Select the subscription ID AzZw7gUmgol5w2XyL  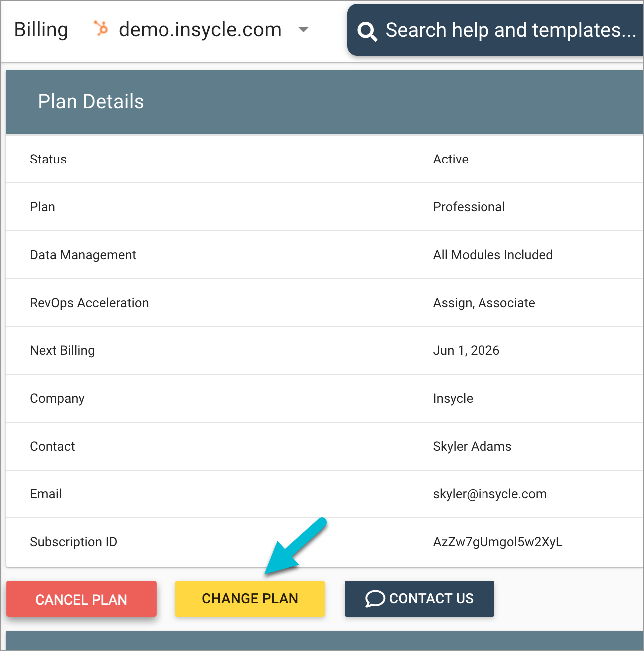click(x=497, y=542)
